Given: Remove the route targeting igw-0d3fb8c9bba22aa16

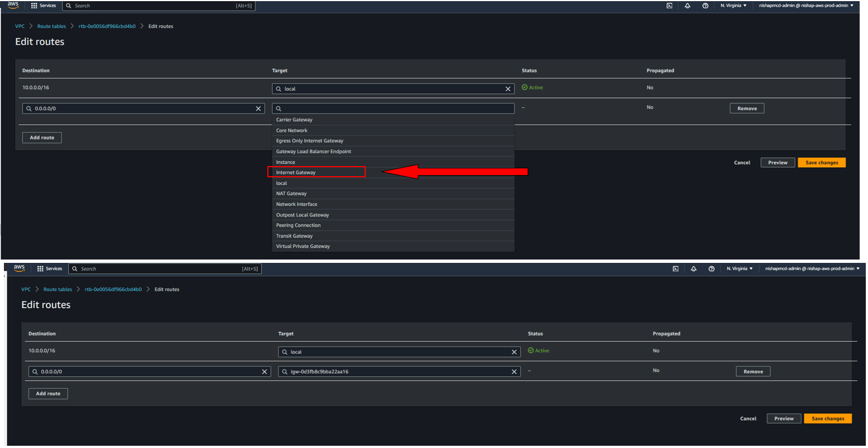Looking at the screenshot, I should coord(753,371).
